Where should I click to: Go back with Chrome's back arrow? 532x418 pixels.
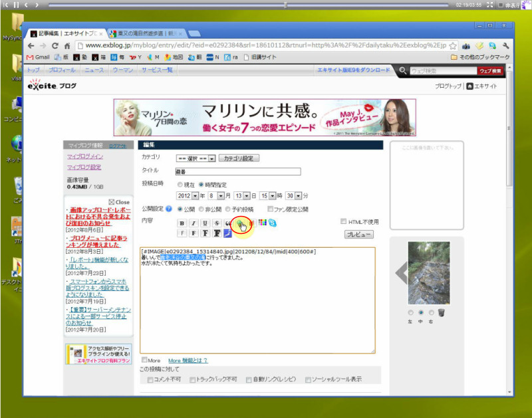[x=31, y=46]
